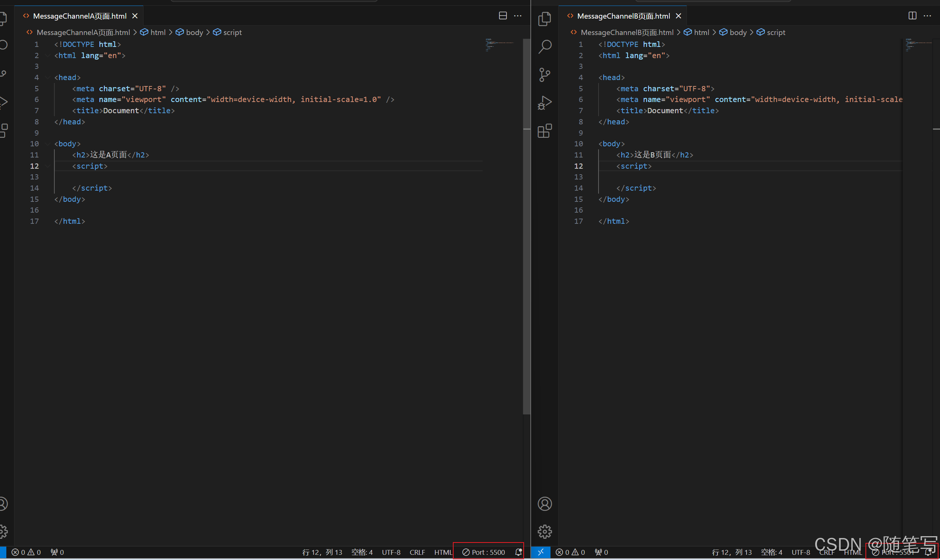The height and width of the screenshot is (560, 940).
Task: Open the Explorer icon at the activity bar top
Action: [545, 18]
